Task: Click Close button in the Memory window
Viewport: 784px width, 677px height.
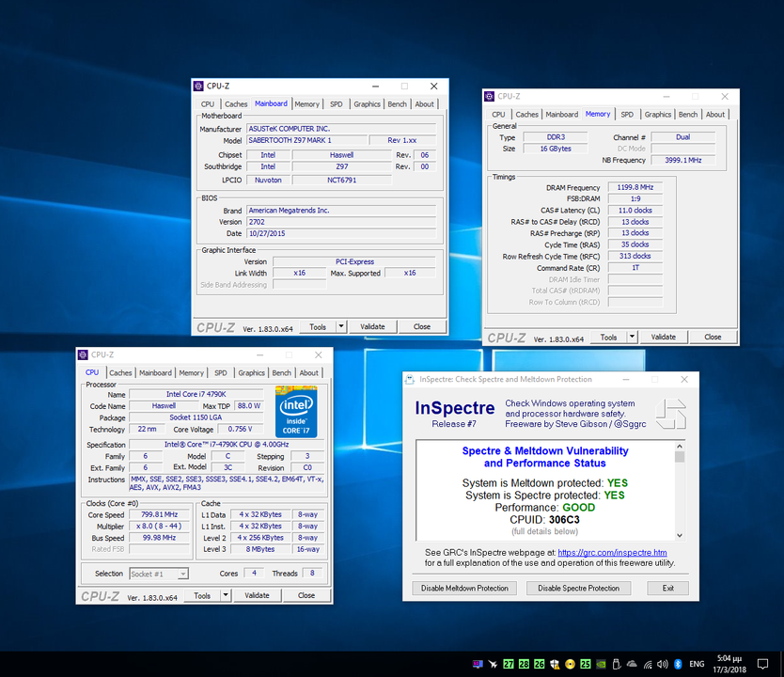Action: (713, 337)
